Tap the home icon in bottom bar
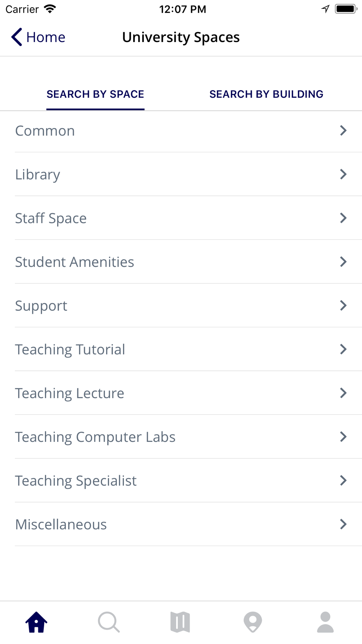Viewport: 362px width, 644px height. [x=36, y=622]
